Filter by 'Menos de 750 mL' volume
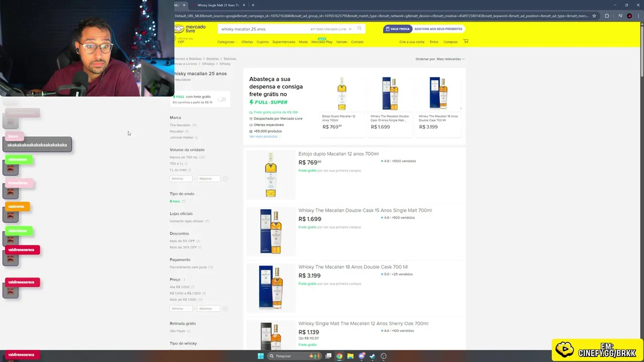Viewport: 644px width, 362px height. click(x=184, y=157)
